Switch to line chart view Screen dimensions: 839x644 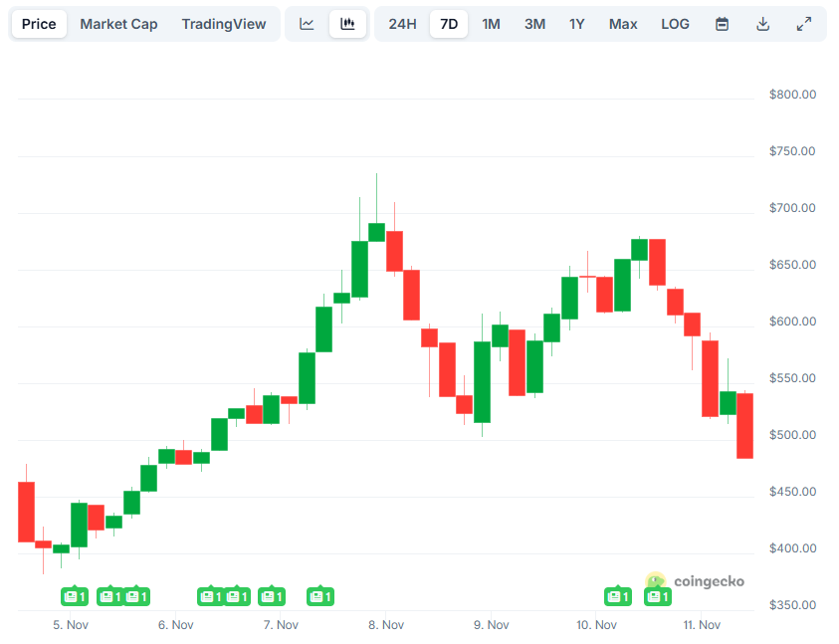(x=307, y=23)
